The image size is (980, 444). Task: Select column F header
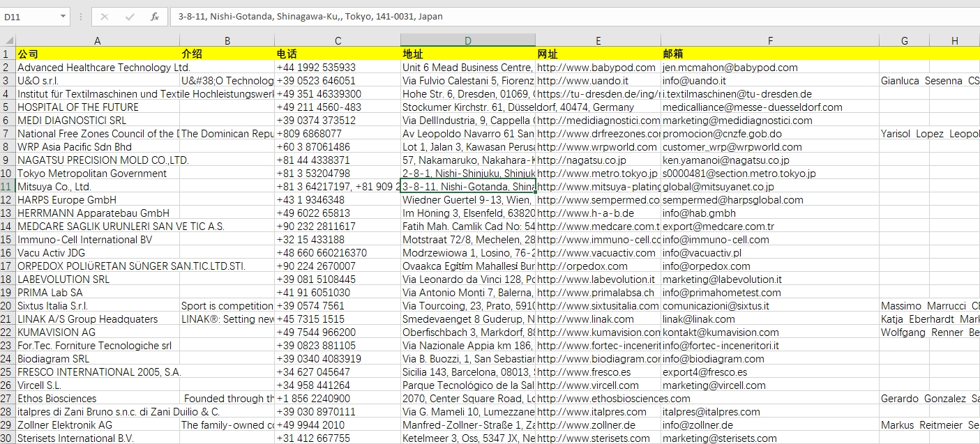click(x=770, y=40)
